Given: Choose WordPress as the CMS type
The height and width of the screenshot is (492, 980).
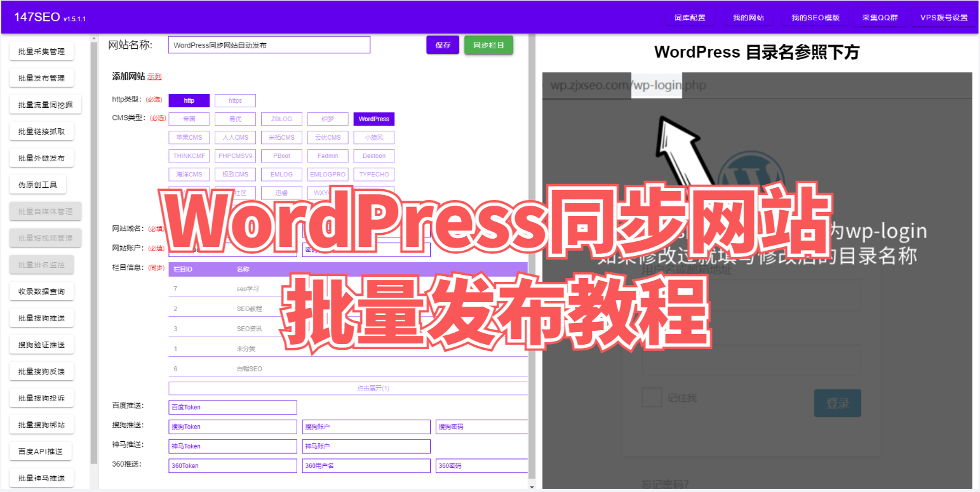Looking at the screenshot, I should click(374, 119).
